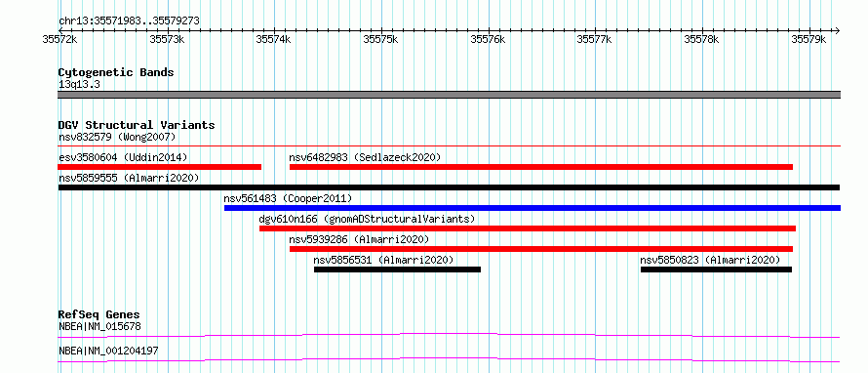
Task: Click the 'esv3580604 (Uddin2014)' label
Action: pos(124,157)
